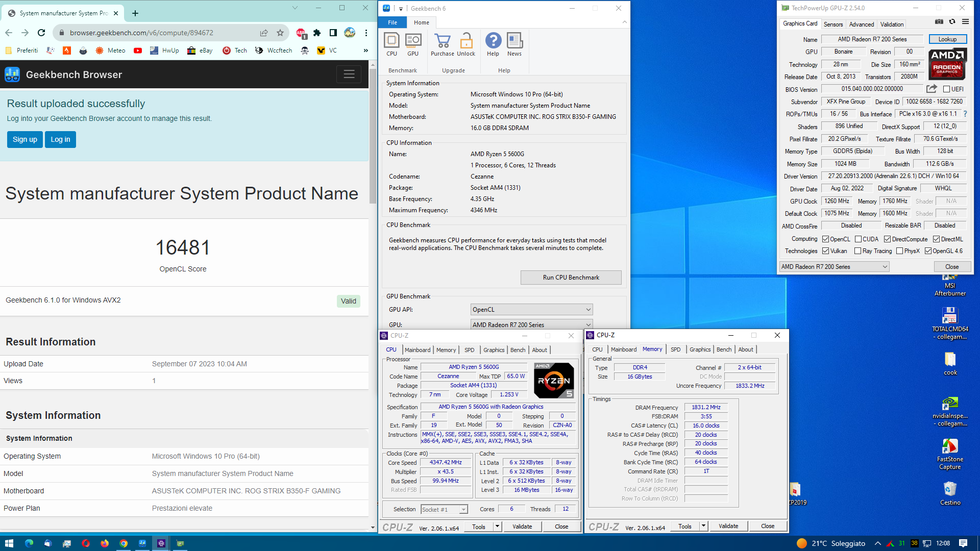This screenshot has height=551, width=980.
Task: Open notification center in system tray
Action: 963,543
